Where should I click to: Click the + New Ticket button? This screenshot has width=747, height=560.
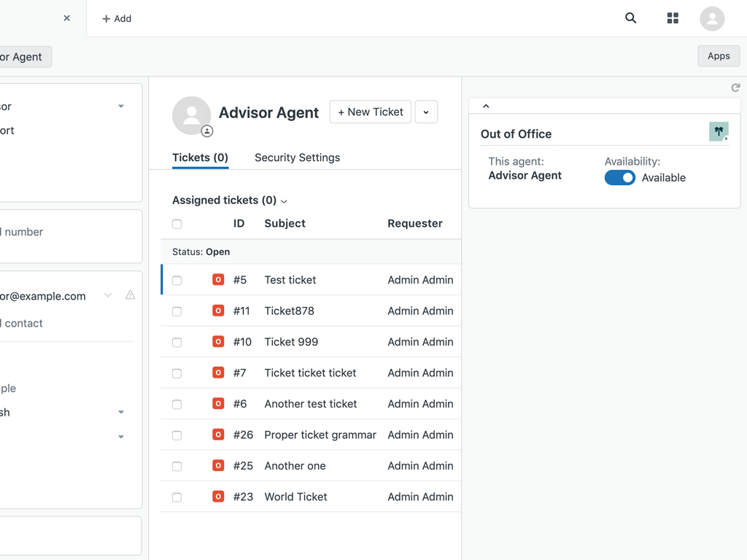(371, 112)
